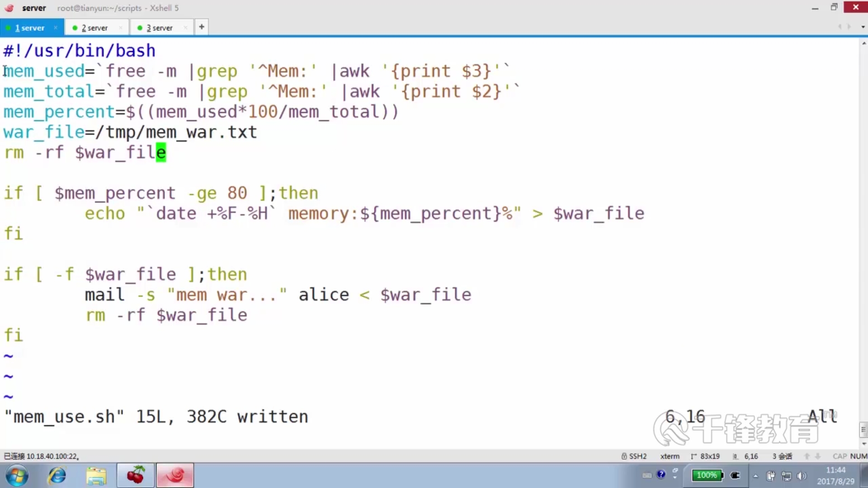The image size is (868, 488).
Task: Click the terminal vertical scrollbar handle
Action: click(x=863, y=429)
